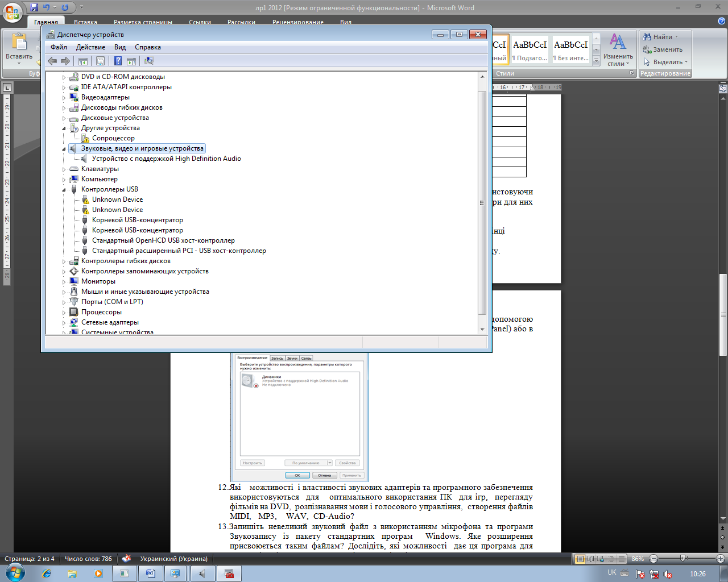Expand Сетевые адаптеры node
Image resolution: width=728 pixels, height=582 pixels.
coord(64,323)
